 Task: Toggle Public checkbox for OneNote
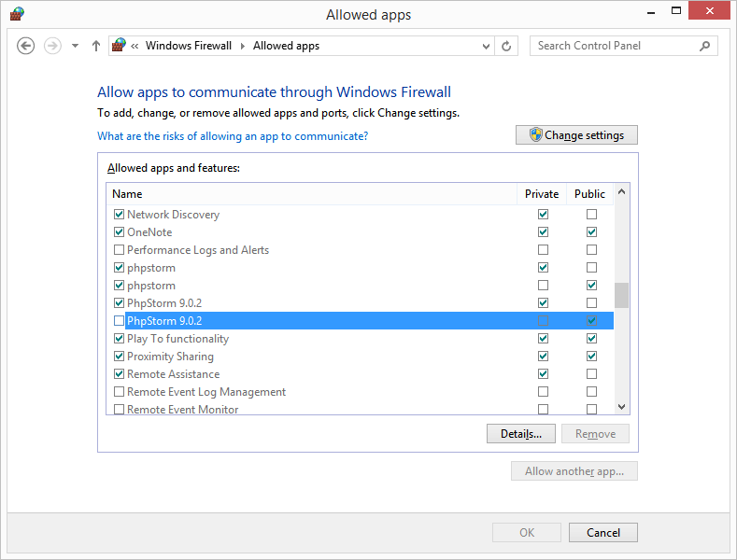coord(591,232)
